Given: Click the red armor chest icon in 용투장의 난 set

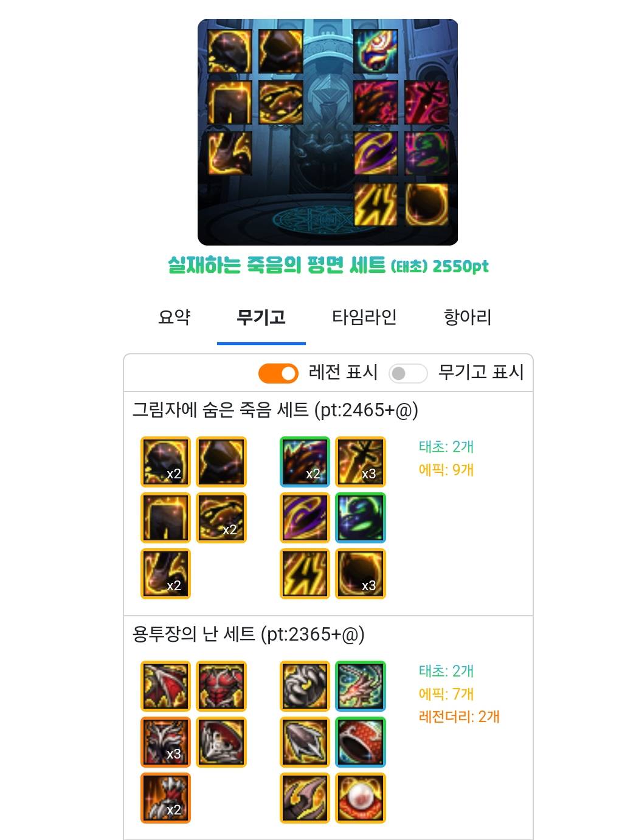Looking at the screenshot, I should pos(221,686).
